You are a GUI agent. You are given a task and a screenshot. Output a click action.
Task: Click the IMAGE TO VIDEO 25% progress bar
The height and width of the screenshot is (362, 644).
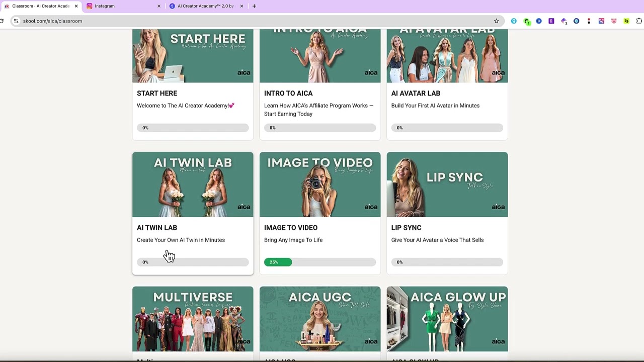coord(320,262)
